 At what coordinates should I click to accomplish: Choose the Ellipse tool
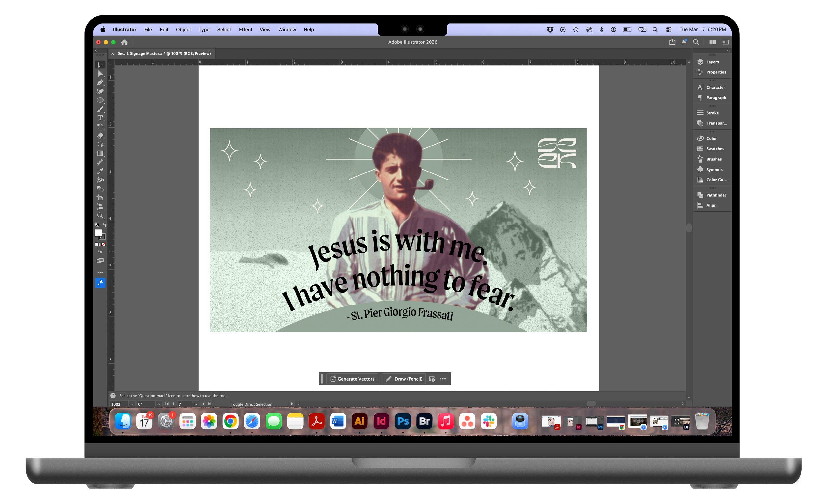click(100, 100)
